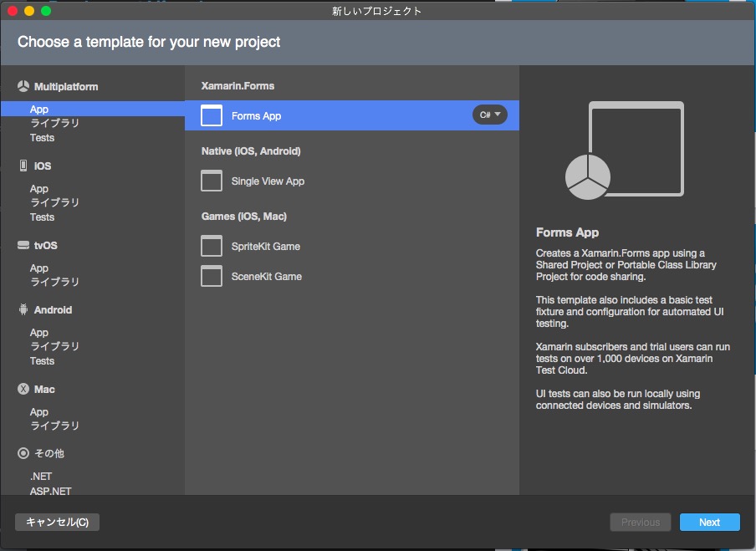Click the Games (iOS, Mac) section header
The width and height of the screenshot is (756, 551).
coord(244,217)
